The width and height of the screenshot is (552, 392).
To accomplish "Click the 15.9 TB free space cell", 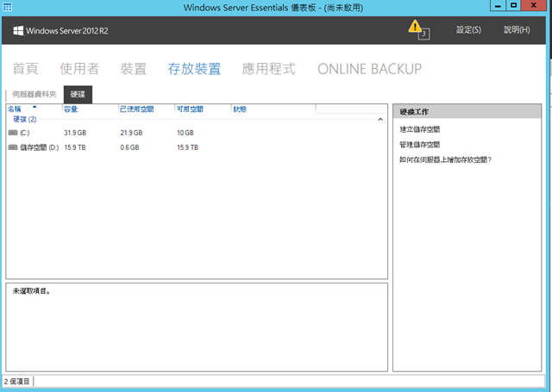I will (188, 147).
